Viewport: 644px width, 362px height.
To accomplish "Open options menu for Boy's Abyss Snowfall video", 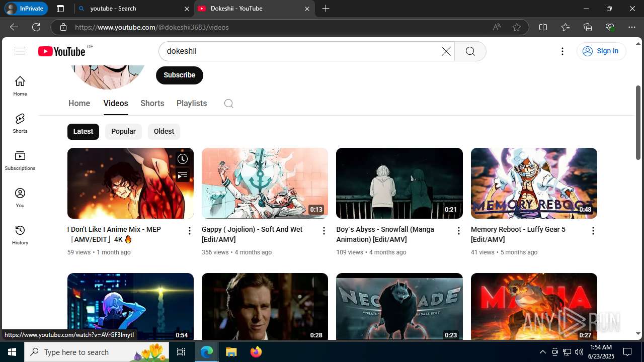I will point(458,231).
